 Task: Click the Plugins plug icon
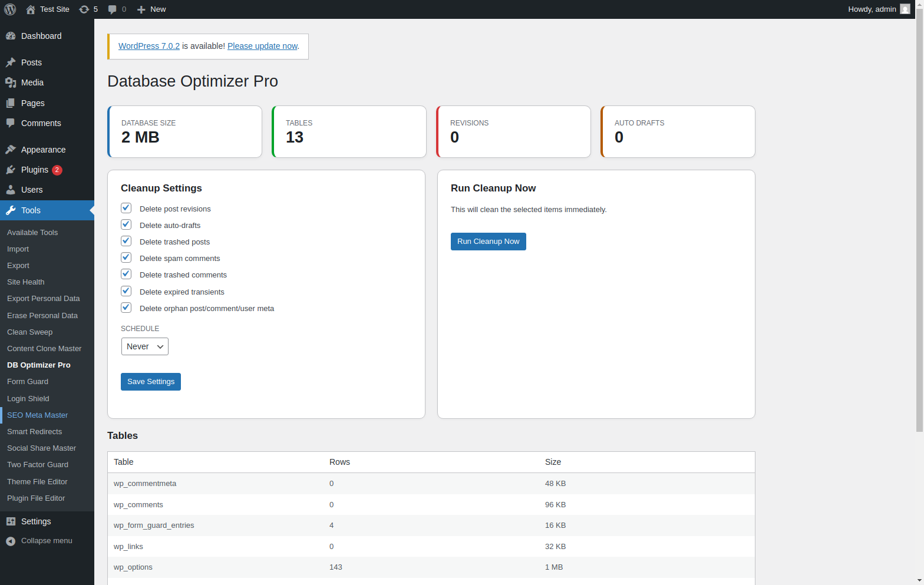[11, 170]
